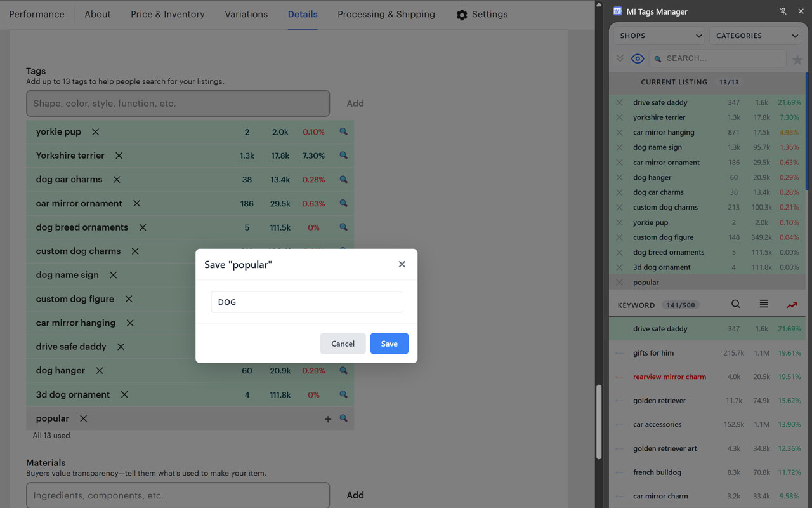
Task: Toggle the eye visibility icon in Tags Manager
Action: coord(638,58)
